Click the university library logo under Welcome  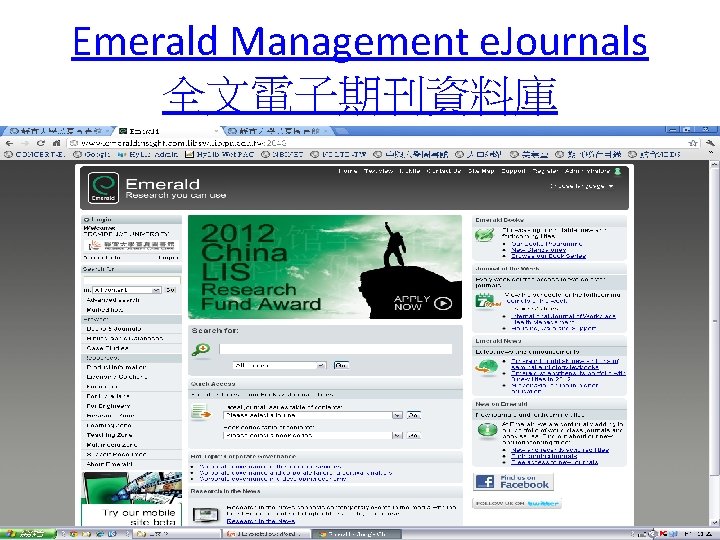(x=131, y=245)
